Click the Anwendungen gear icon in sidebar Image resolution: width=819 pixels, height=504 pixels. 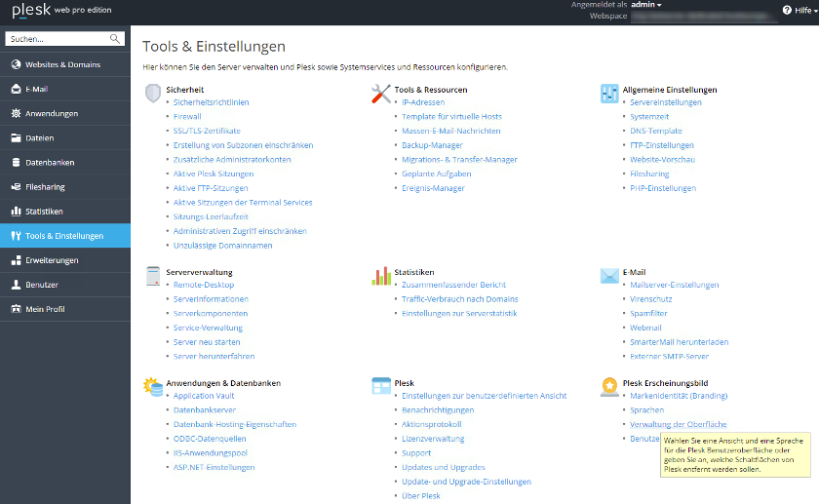tap(17, 113)
